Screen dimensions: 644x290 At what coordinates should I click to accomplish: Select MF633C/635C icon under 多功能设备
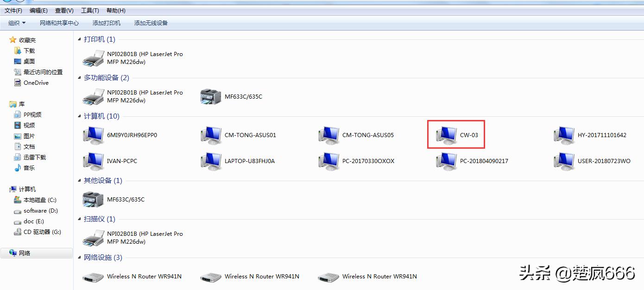pyautogui.click(x=211, y=97)
